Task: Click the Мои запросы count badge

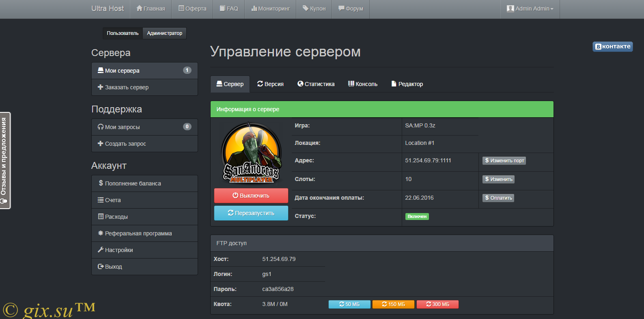Action: (187, 127)
